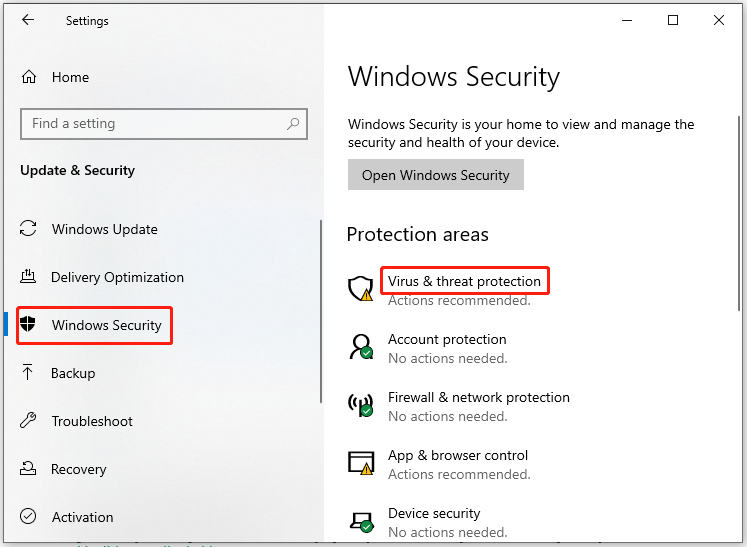Click the Backup arrow icon

click(29, 373)
